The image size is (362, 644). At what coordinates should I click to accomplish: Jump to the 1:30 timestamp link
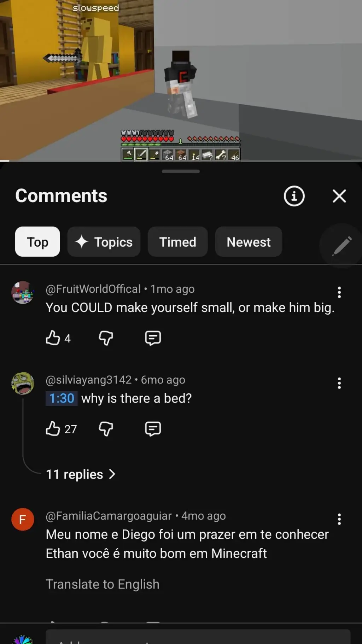pyautogui.click(x=62, y=398)
